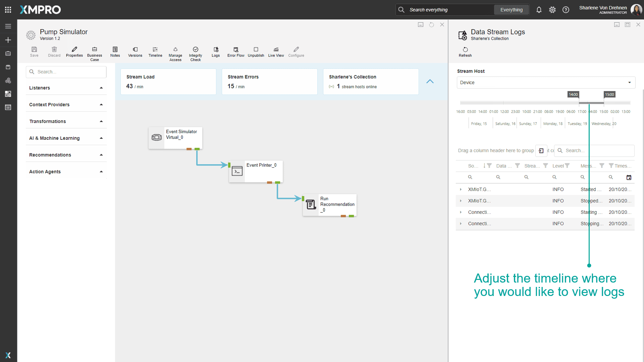Open the Notes panel

point(115,52)
